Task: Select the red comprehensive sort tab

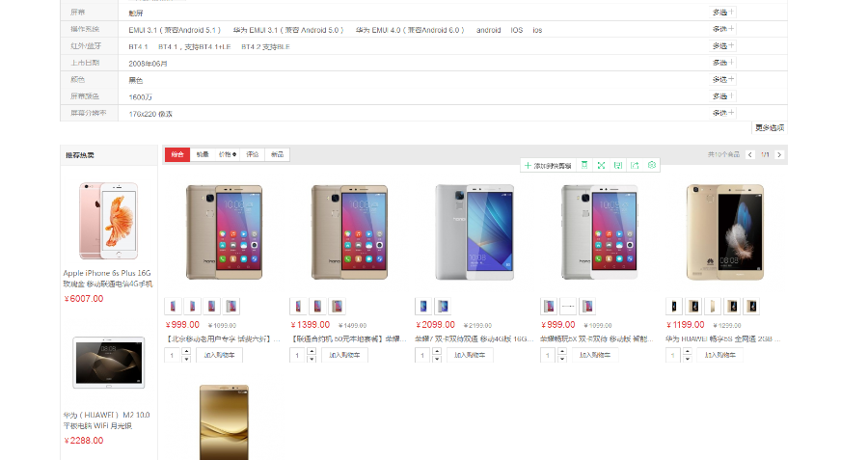Action: point(177,154)
